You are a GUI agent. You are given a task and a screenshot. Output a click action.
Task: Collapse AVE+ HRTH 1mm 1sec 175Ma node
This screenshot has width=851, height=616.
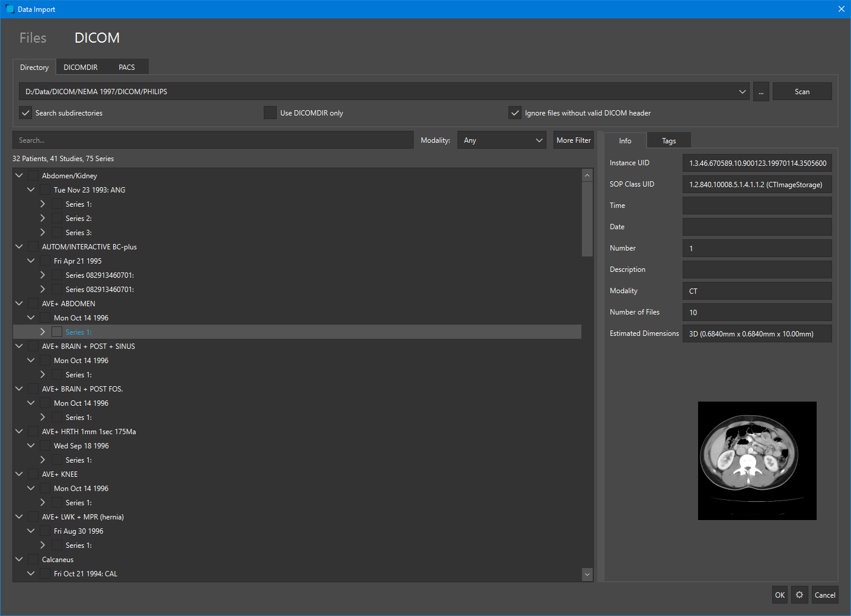tap(19, 431)
